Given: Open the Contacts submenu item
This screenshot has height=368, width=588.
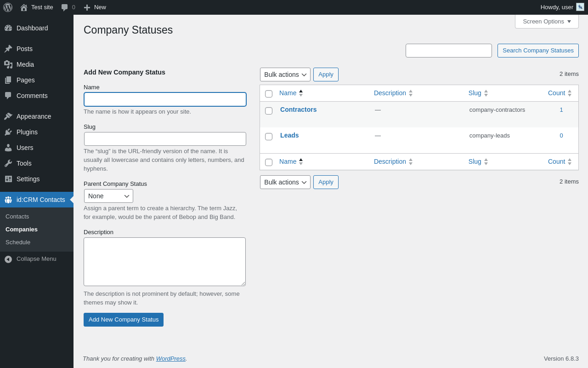Looking at the screenshot, I should (x=17, y=216).
